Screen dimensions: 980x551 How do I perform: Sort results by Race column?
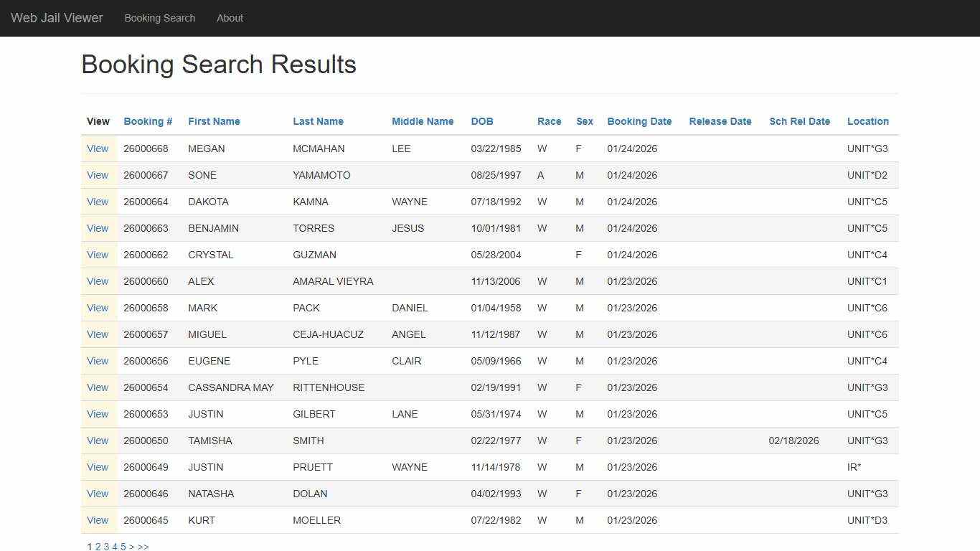(549, 121)
